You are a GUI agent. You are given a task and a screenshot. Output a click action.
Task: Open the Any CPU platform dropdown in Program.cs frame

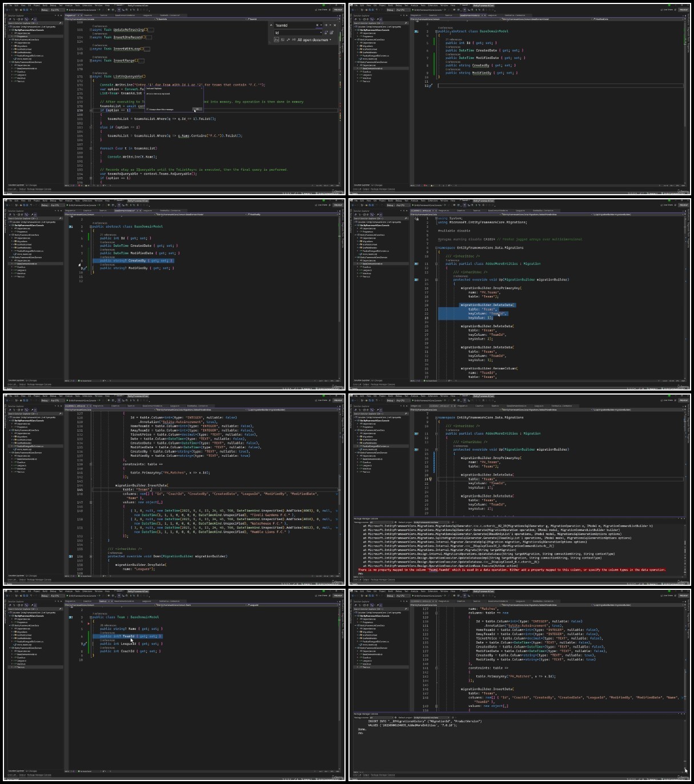pyautogui.click(x=57, y=10)
